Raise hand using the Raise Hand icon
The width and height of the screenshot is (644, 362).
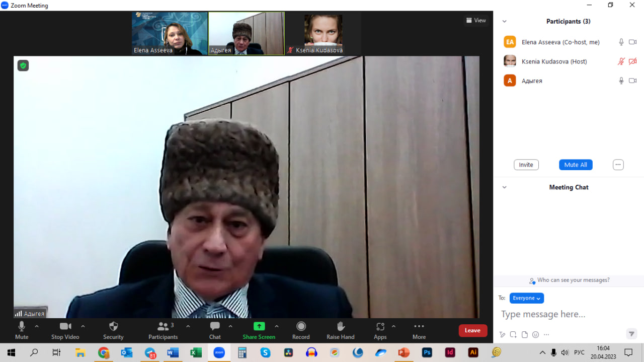point(341,327)
